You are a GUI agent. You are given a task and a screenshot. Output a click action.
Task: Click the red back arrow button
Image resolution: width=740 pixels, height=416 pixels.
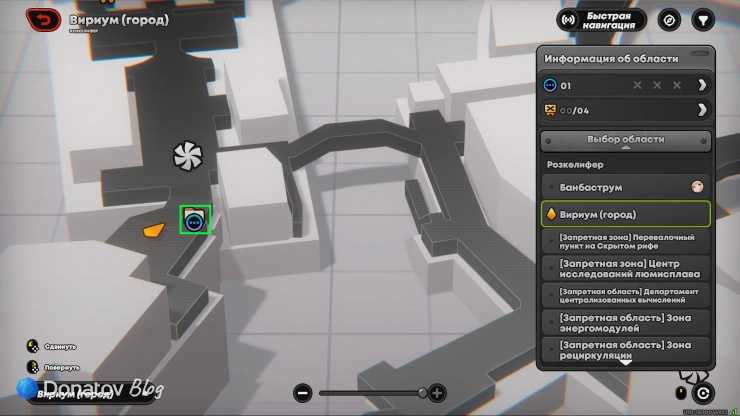pyautogui.click(x=43, y=20)
